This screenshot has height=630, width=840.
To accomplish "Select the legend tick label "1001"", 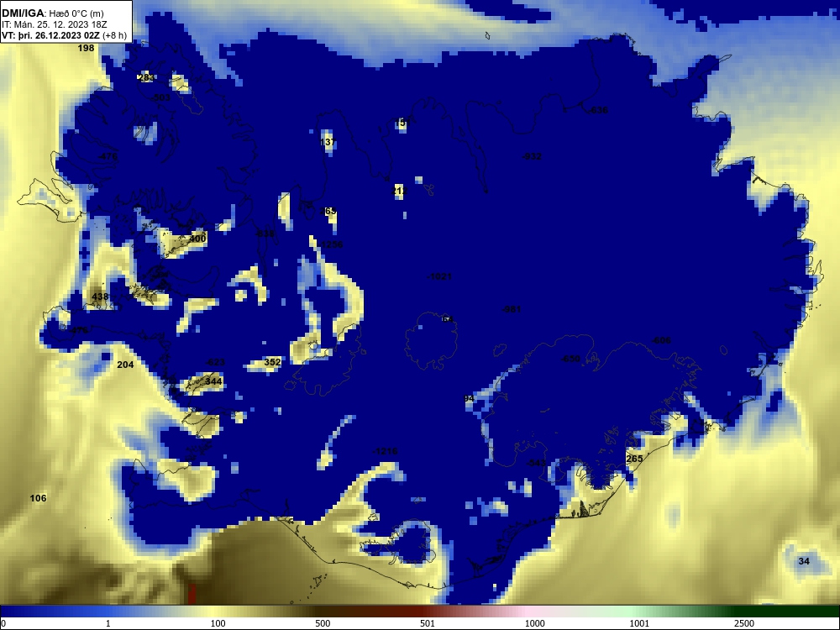I will (x=639, y=623).
